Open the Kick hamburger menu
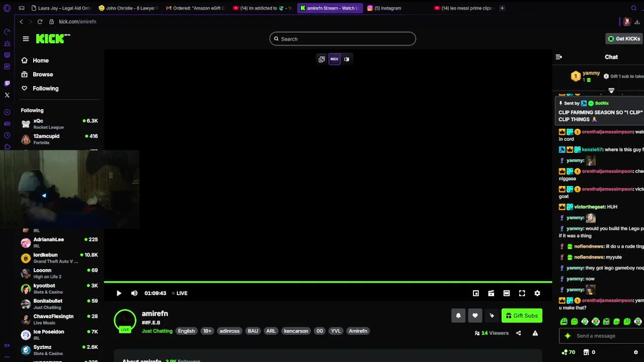The image size is (644, 362). [x=26, y=39]
